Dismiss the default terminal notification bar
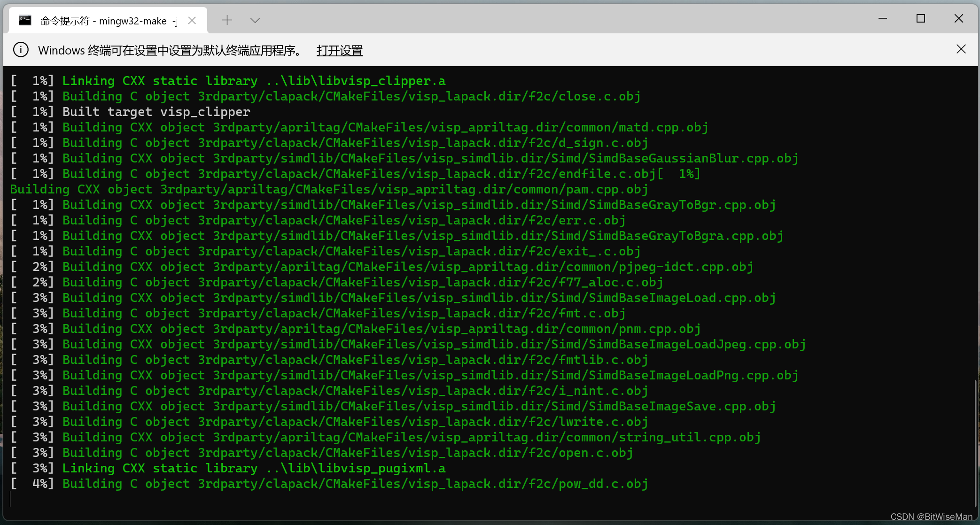 click(x=961, y=49)
